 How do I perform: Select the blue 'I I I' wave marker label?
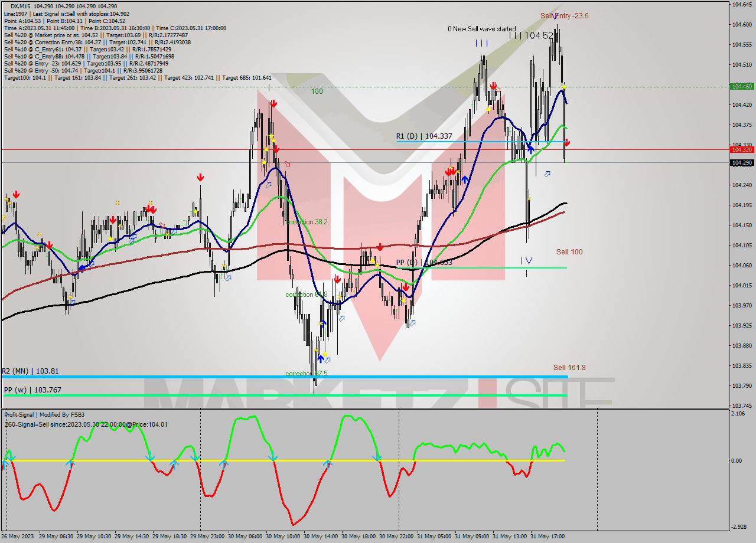click(481, 43)
